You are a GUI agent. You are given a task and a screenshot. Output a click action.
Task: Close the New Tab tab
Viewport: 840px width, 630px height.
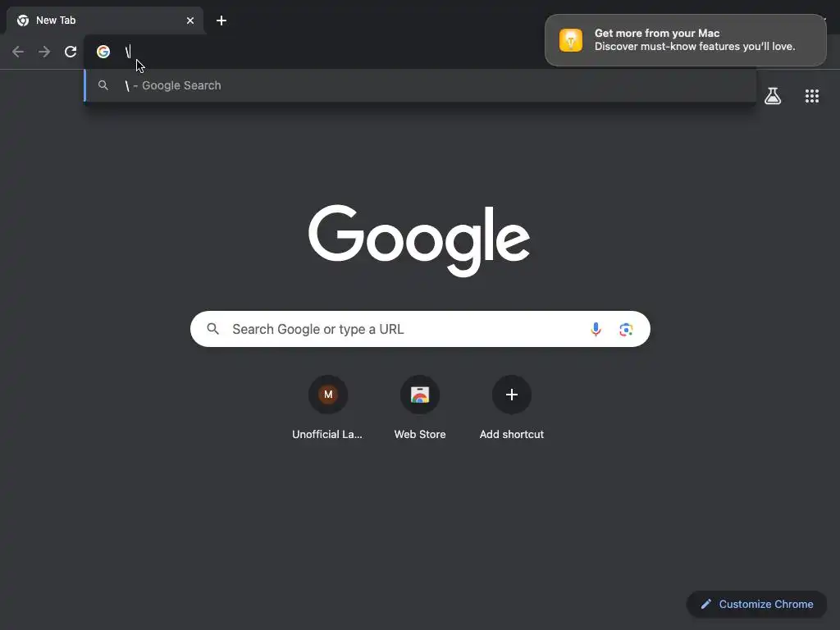190,21
